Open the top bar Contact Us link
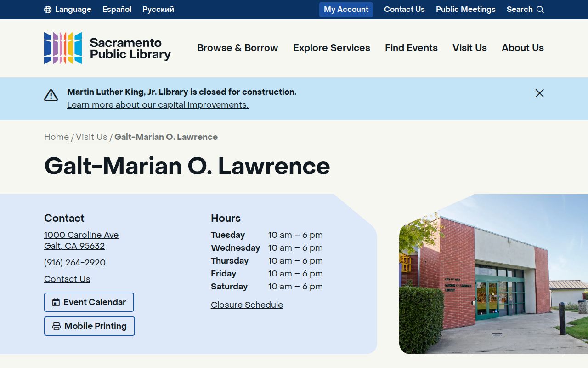Viewport: 588px width, 368px height. (404, 9)
